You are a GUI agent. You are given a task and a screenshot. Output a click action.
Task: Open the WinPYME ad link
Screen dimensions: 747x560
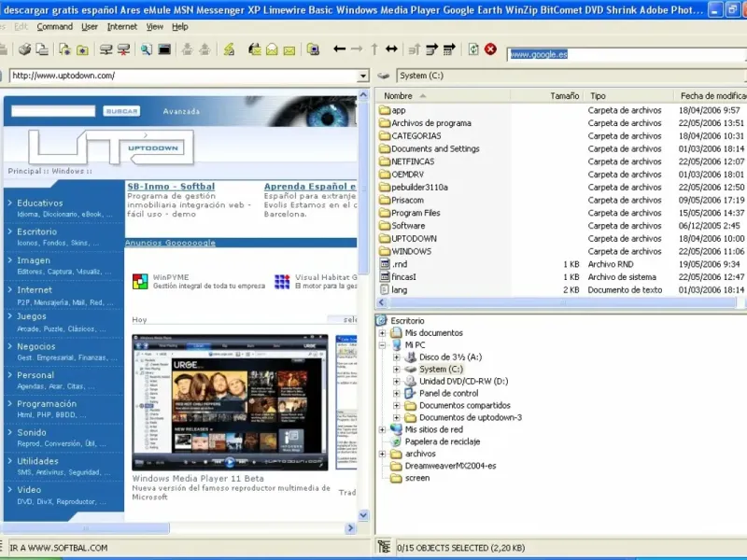click(171, 277)
